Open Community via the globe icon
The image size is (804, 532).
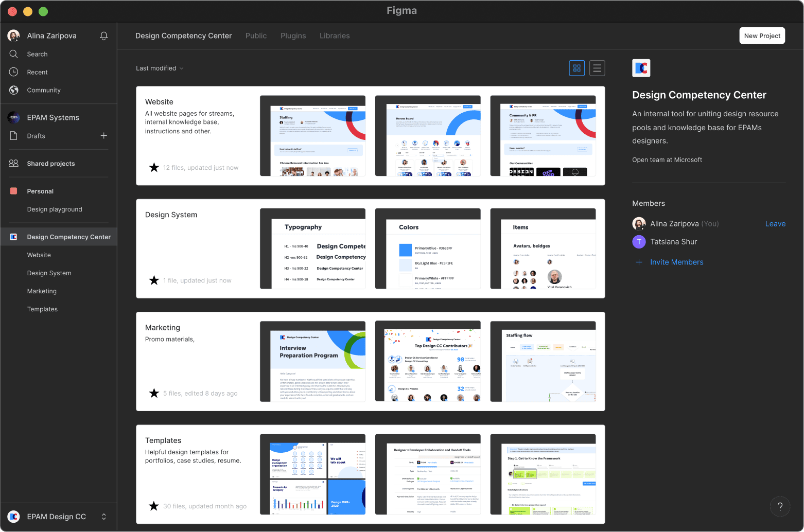[x=14, y=90]
